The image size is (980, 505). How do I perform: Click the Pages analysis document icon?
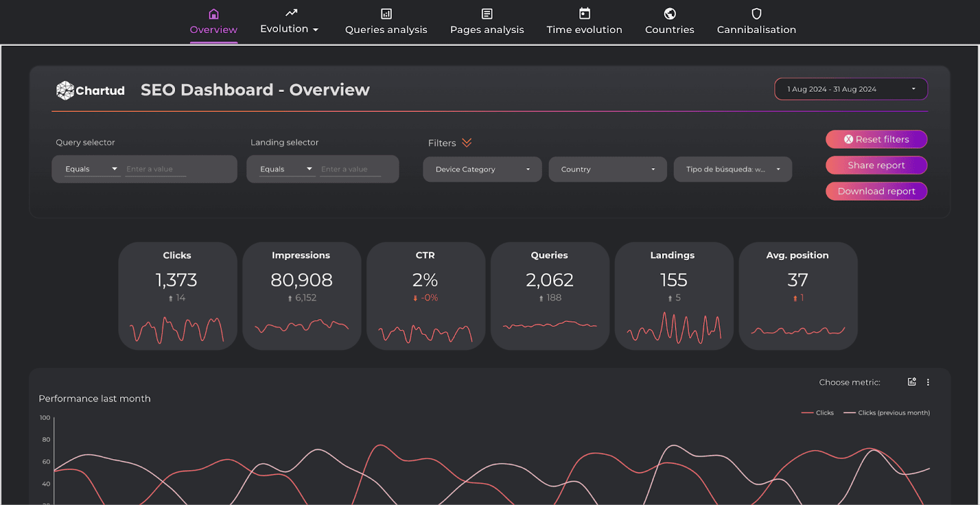pos(487,14)
